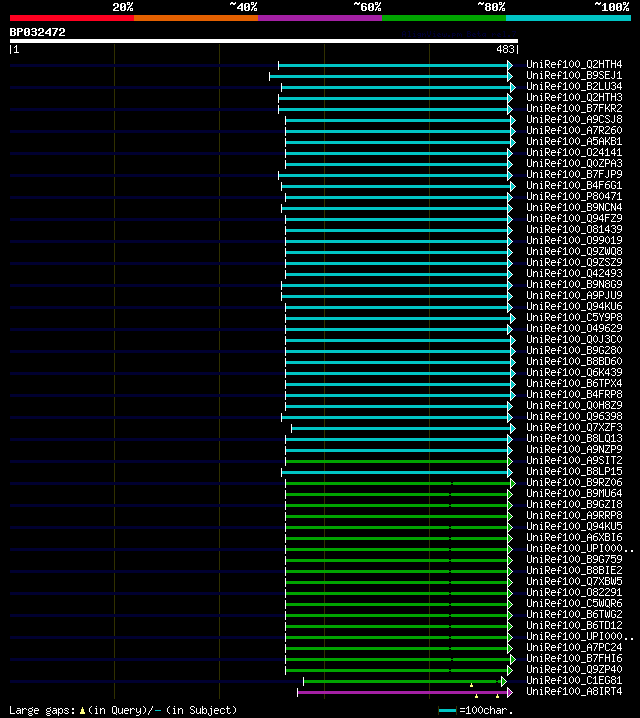Click the green alignment bar of UniRef100_C1EG81
640x718 pixels.
[x=402, y=681]
